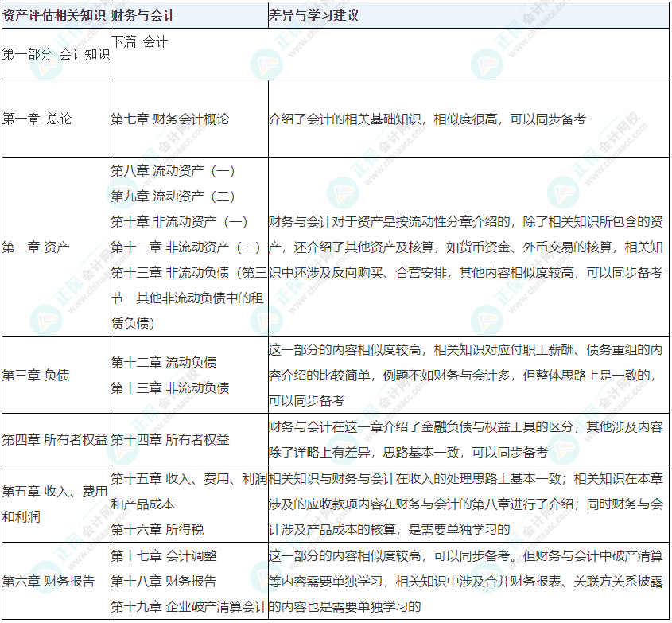The height and width of the screenshot is (623, 672).
Task: Click the 第十四章 所有者权益 cell
Action: point(170,438)
